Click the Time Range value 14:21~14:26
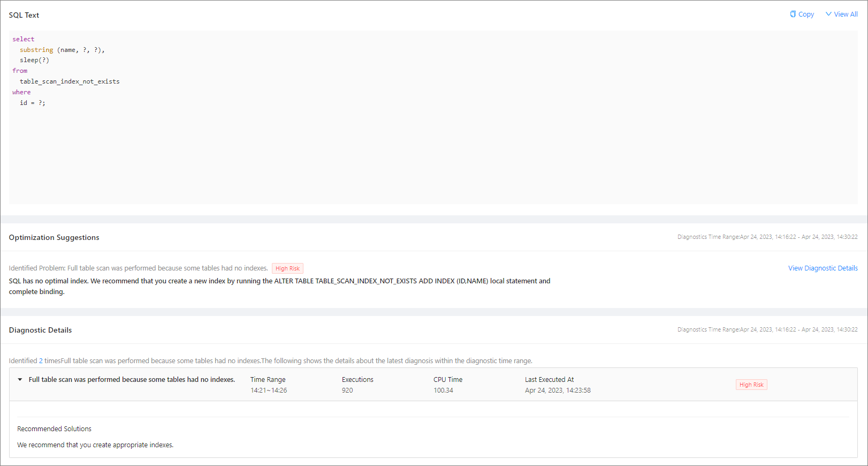The width and height of the screenshot is (868, 466). point(269,390)
